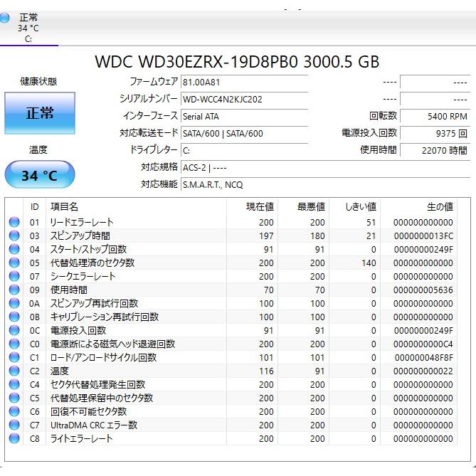Screen dimensions: 476x476
Task: Click the 正常 health status button
Action: click(x=40, y=113)
